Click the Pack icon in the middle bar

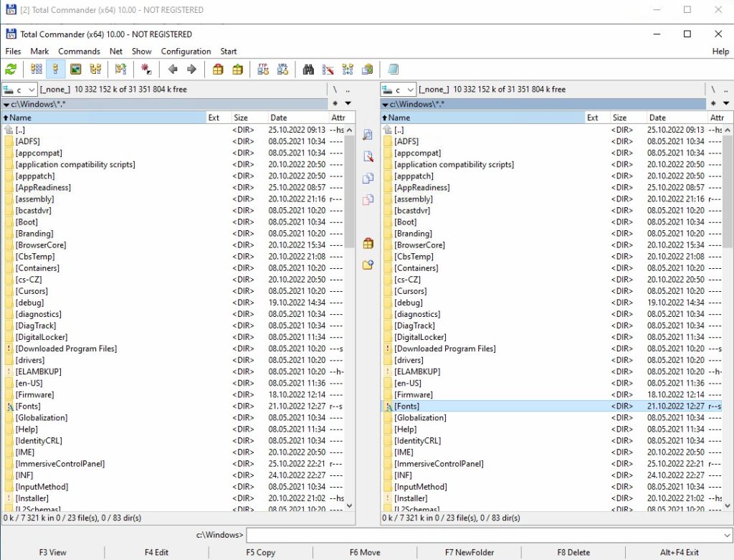(368, 243)
